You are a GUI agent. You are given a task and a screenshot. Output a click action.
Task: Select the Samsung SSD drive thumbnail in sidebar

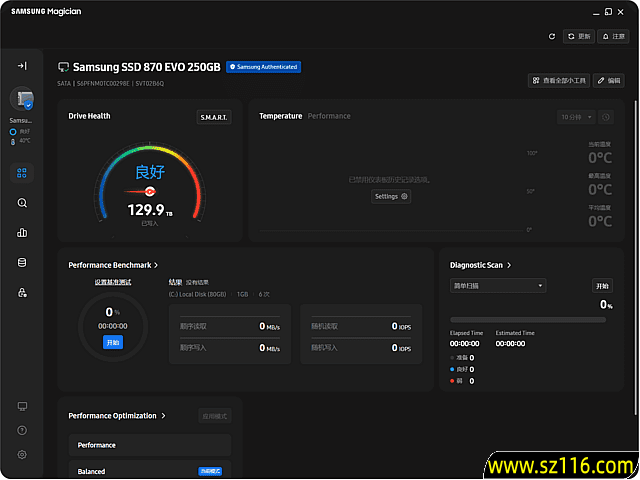click(22, 100)
